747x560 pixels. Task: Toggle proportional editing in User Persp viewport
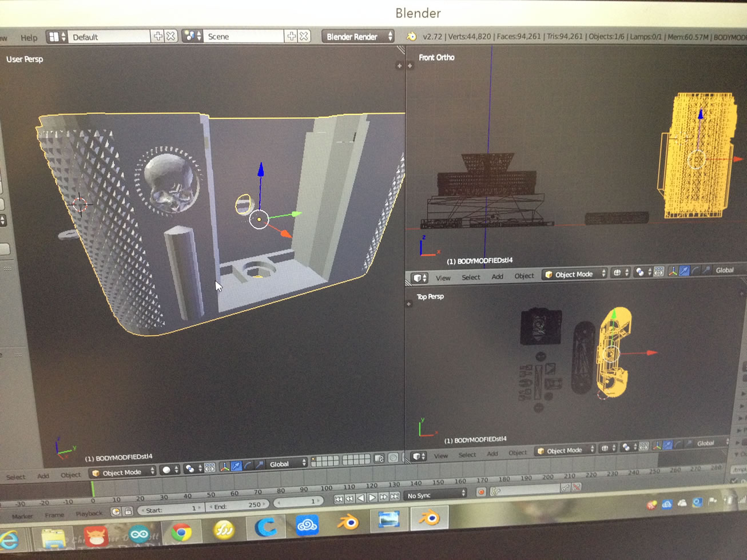point(394,458)
